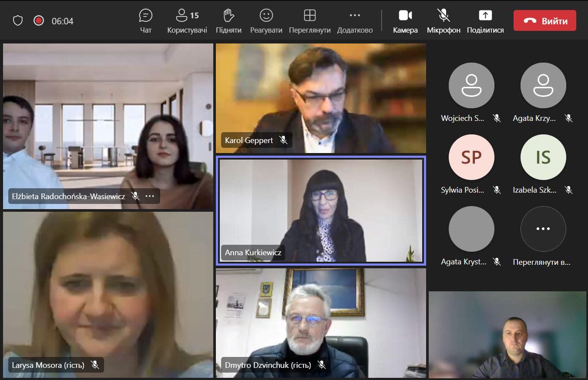Select Sylwia's SP avatar
Screen dimensions: 588x380
471,157
